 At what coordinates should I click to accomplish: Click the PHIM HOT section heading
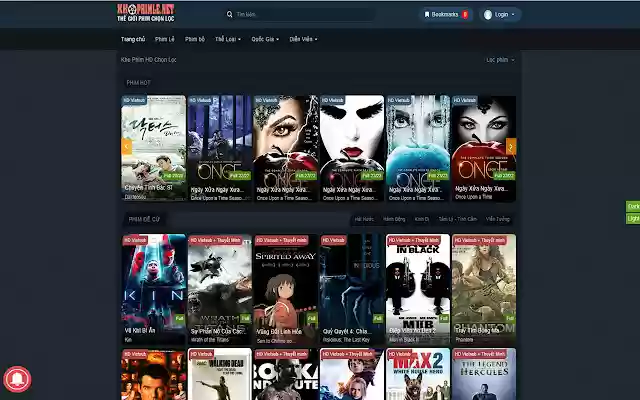(138, 83)
